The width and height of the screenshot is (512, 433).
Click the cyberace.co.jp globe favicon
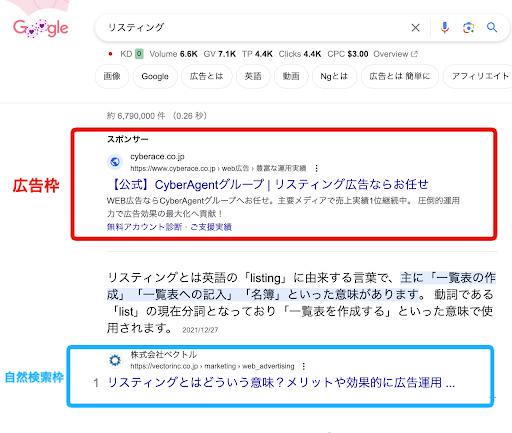point(115,162)
